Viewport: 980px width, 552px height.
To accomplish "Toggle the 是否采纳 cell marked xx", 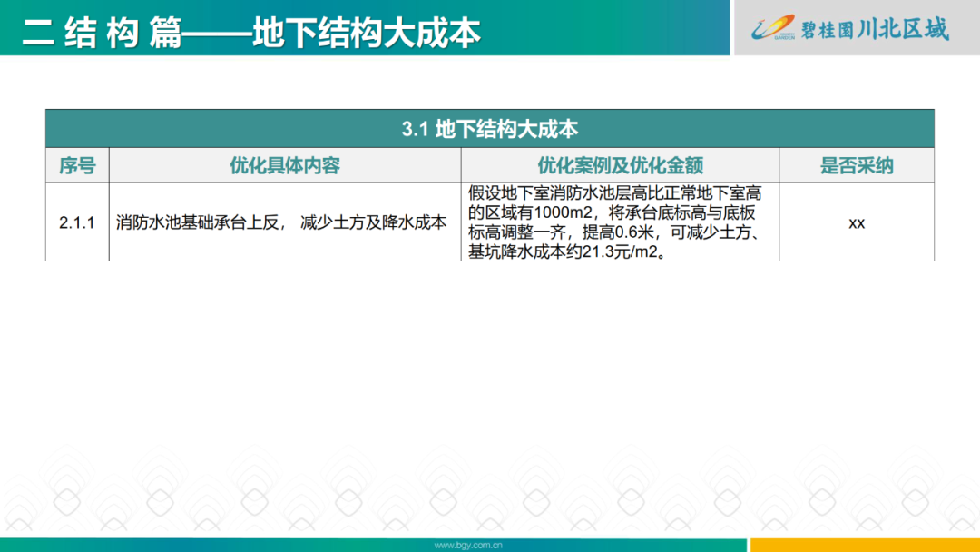I will pos(858,222).
